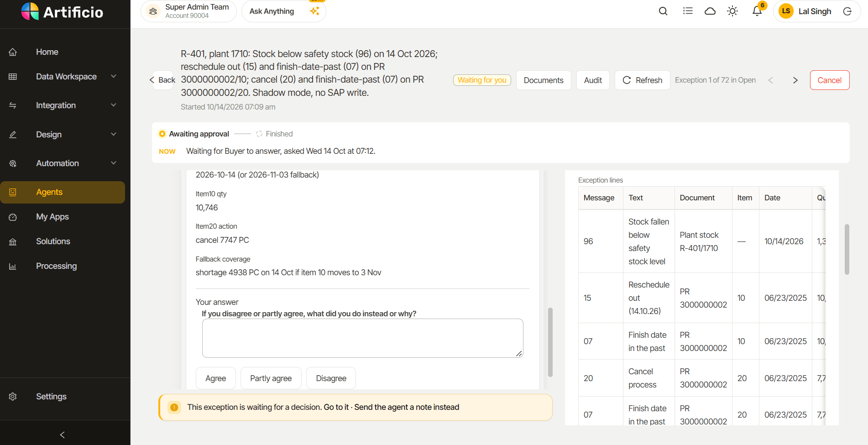Expand the Data Workspace submenu chevron
The width and height of the screenshot is (868, 445).
tap(114, 76)
